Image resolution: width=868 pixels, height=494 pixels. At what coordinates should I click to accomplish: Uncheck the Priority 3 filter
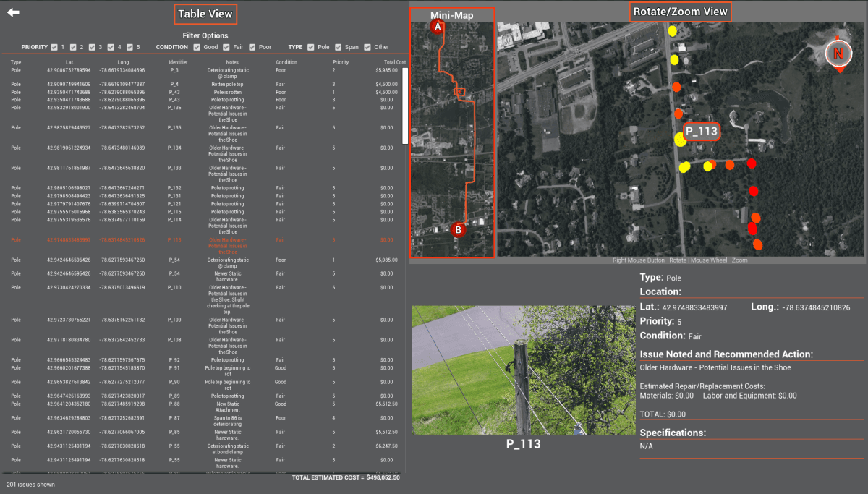click(93, 47)
